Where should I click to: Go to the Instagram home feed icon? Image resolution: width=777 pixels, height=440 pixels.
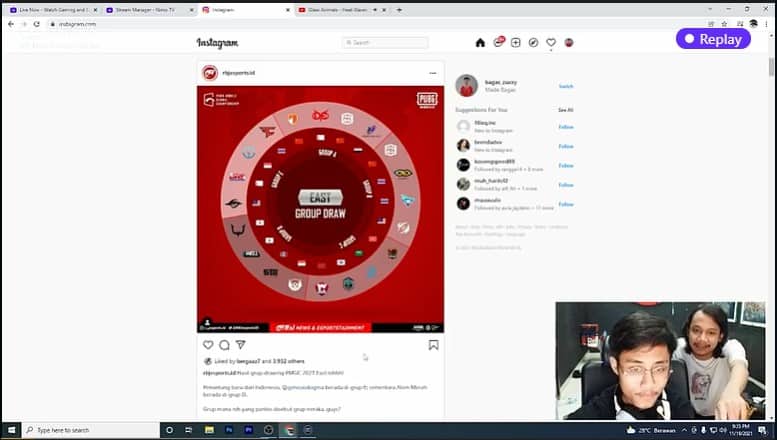[480, 43]
